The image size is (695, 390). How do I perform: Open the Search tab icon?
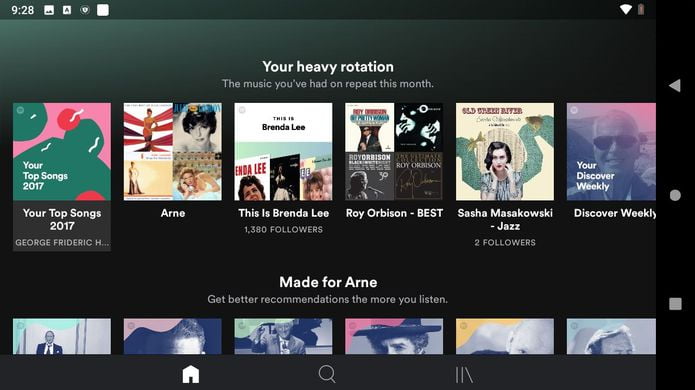point(327,374)
